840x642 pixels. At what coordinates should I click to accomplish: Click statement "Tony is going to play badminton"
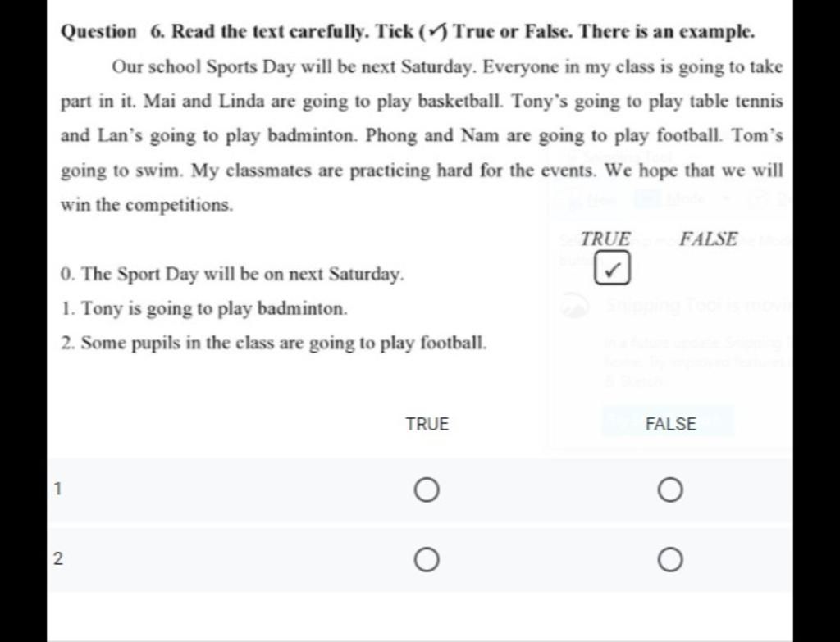coord(204,309)
